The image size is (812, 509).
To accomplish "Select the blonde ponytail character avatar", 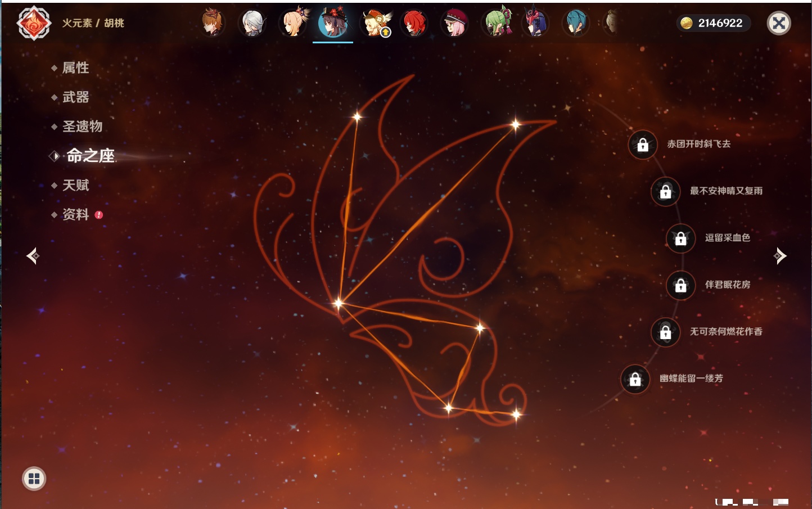I will click(294, 23).
